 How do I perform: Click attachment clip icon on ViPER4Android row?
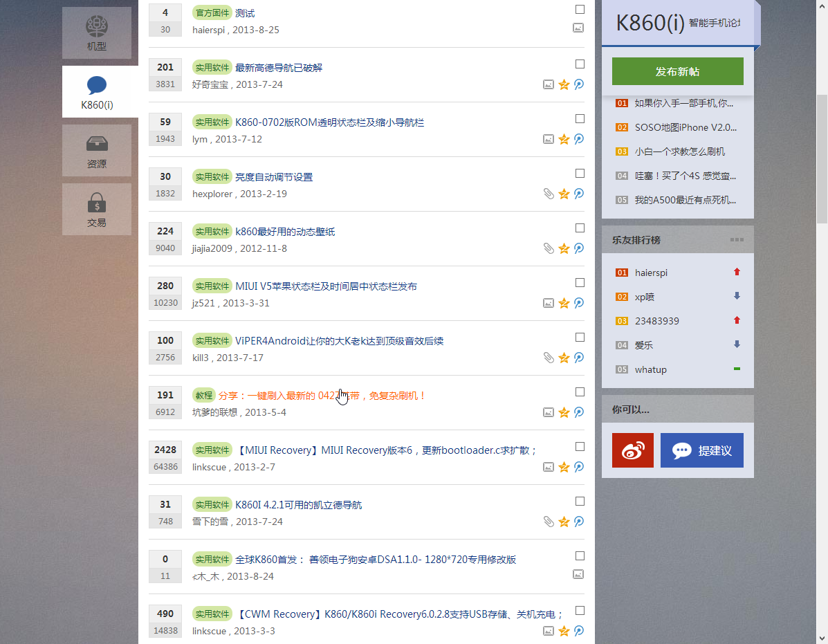549,358
